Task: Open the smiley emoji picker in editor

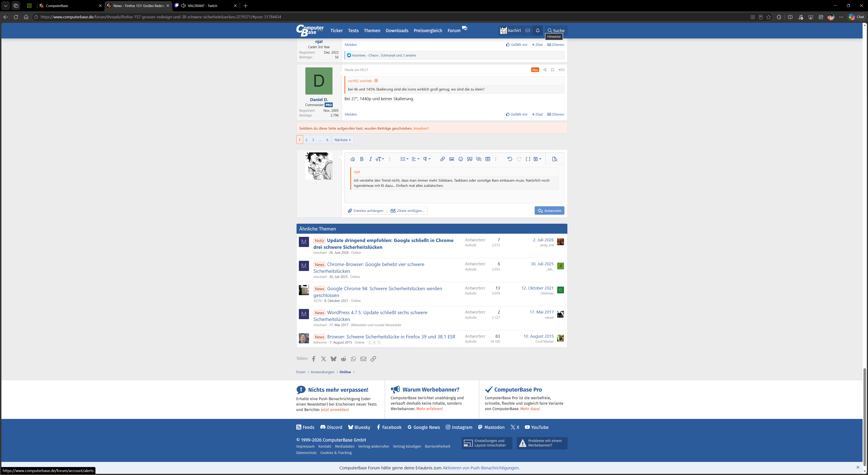Action: [461, 159]
